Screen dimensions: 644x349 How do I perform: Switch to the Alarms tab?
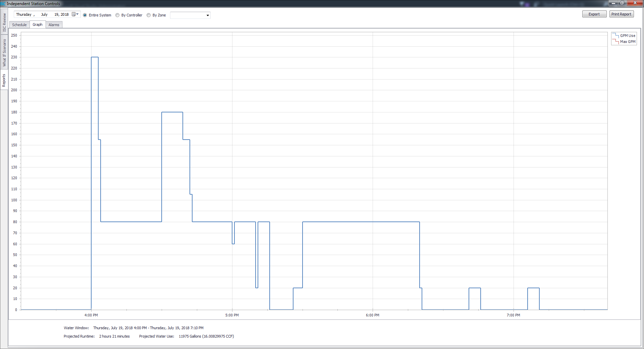coord(54,25)
